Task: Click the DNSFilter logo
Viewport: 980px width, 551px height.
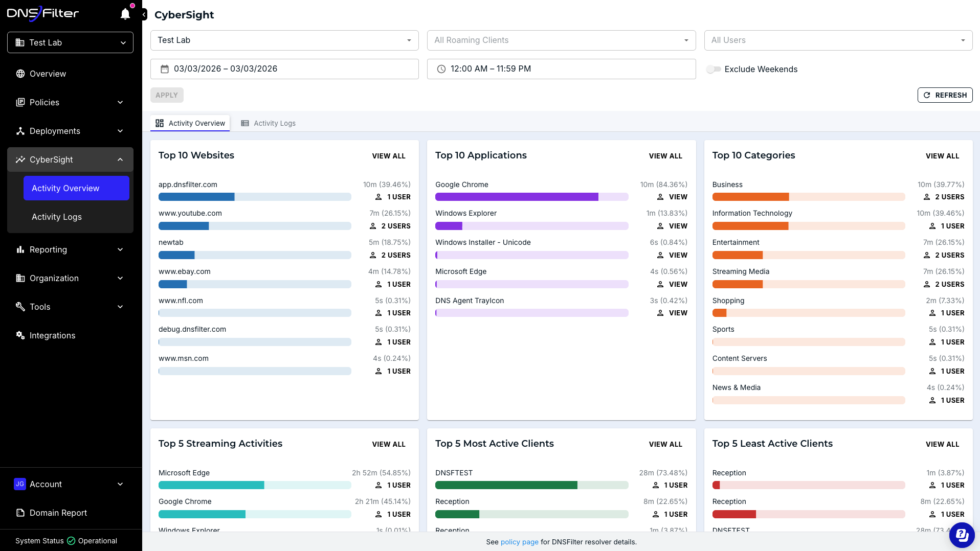Action: 43,13
